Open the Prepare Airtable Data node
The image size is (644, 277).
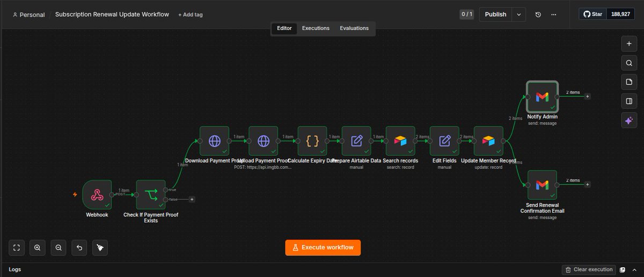(x=356, y=141)
